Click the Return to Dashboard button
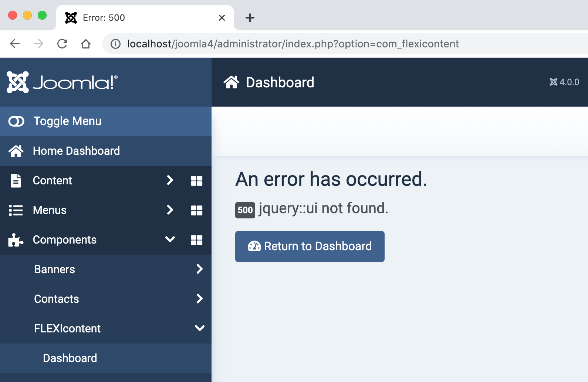The image size is (588, 382). click(x=310, y=247)
